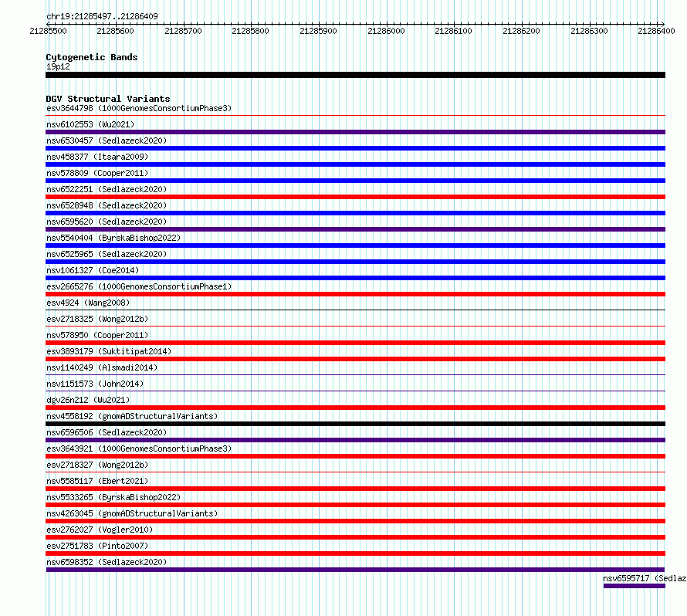This screenshot has height=616, width=687.
Task: Open the nsv6598352 (Sedlazeck2020) label
Action: click(x=107, y=562)
